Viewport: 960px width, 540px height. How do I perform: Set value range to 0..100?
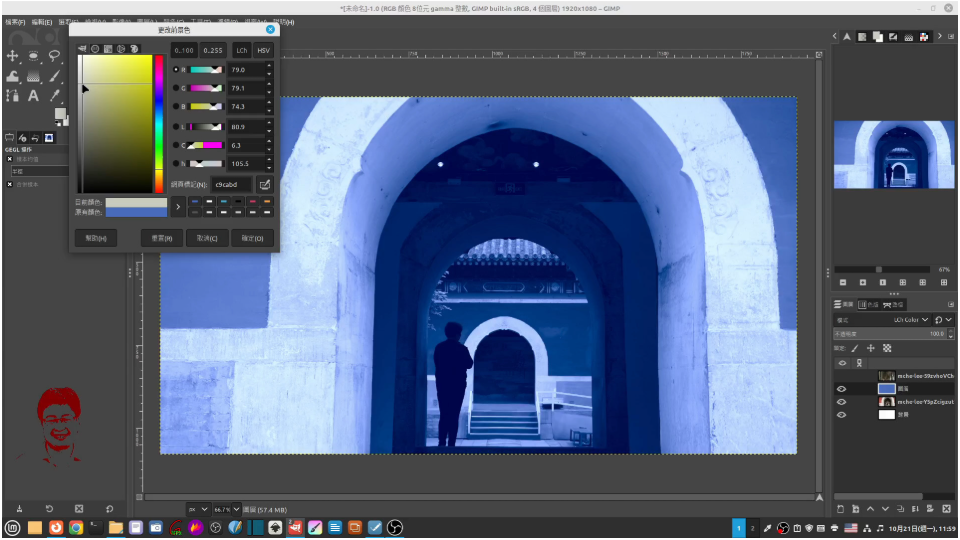coord(184,50)
